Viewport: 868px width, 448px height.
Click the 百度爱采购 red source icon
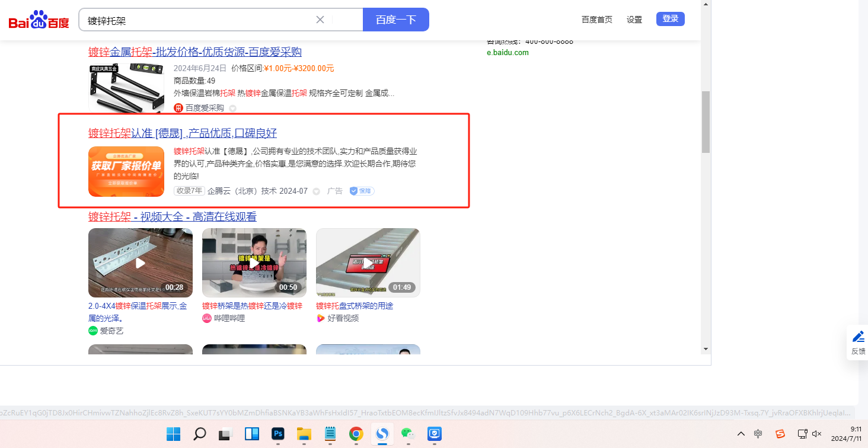coord(178,108)
